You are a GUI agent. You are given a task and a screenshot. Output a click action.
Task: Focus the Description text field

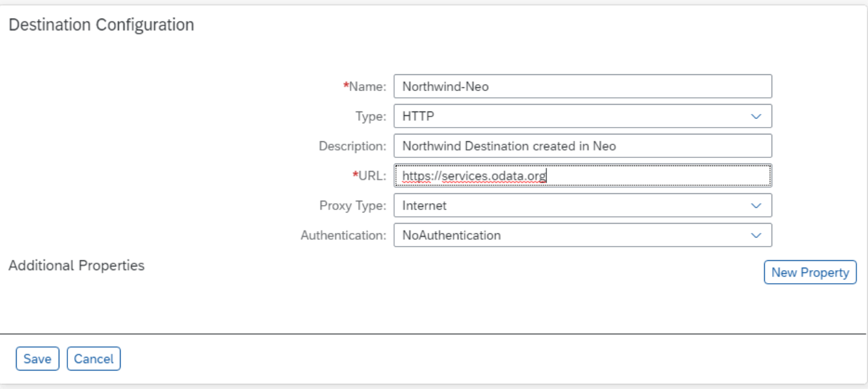point(582,146)
